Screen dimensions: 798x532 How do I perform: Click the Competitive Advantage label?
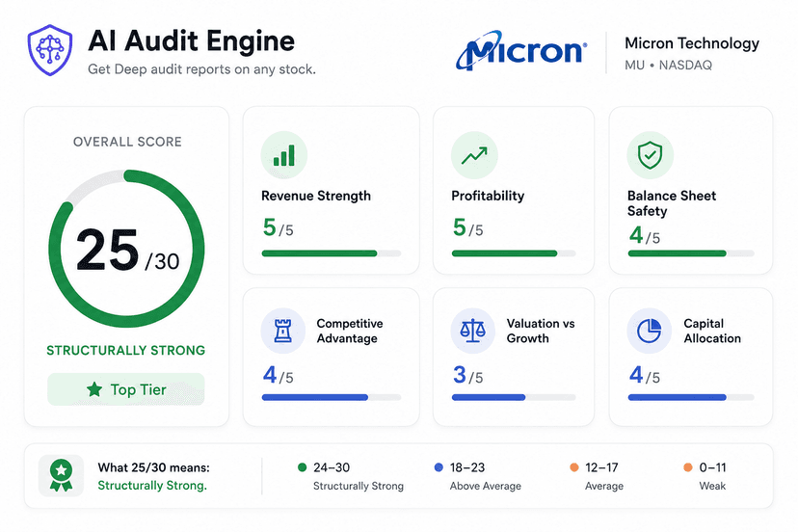pyautogui.click(x=350, y=331)
